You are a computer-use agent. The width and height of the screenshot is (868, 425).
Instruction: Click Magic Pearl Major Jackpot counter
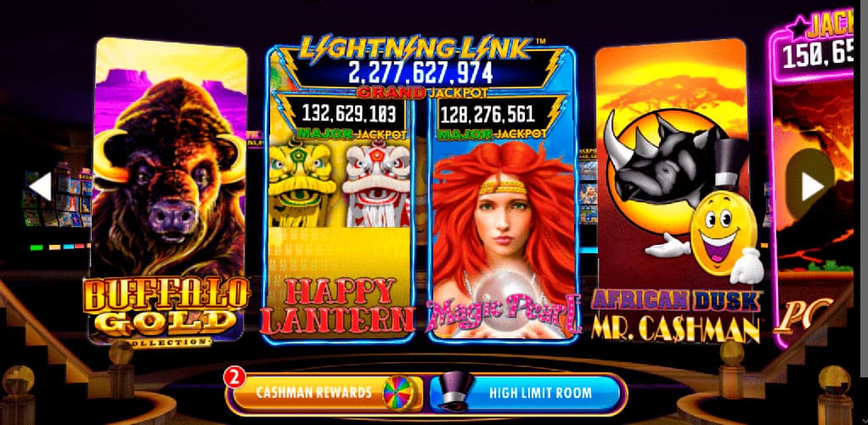click(488, 114)
